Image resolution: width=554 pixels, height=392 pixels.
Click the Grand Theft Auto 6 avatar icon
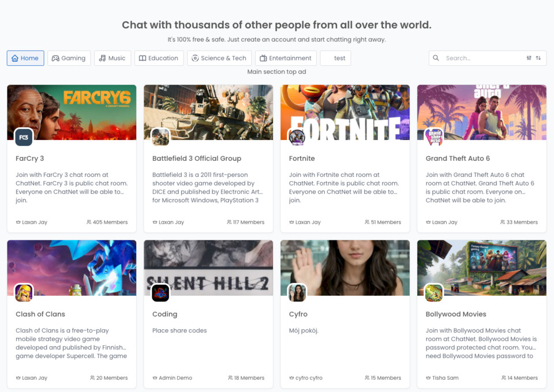click(x=434, y=138)
